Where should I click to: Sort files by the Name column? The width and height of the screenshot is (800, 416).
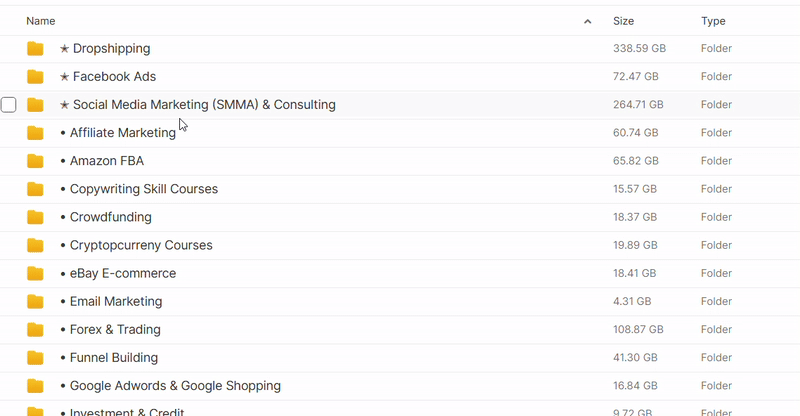41,21
